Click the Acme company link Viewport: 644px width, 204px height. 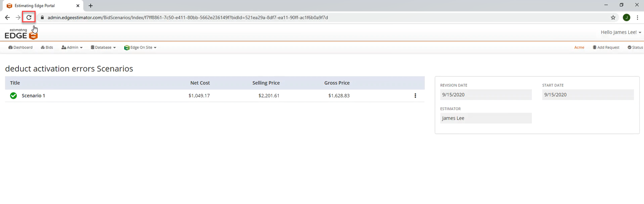(x=579, y=47)
